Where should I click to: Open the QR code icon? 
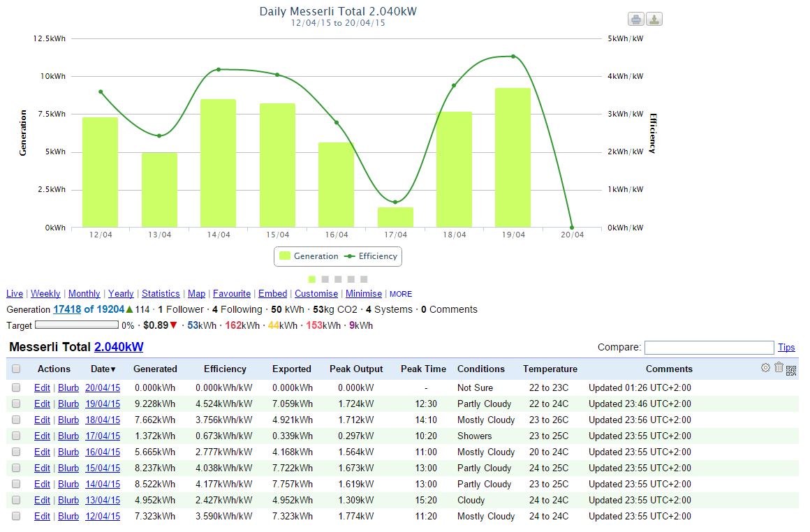pyautogui.click(x=791, y=370)
